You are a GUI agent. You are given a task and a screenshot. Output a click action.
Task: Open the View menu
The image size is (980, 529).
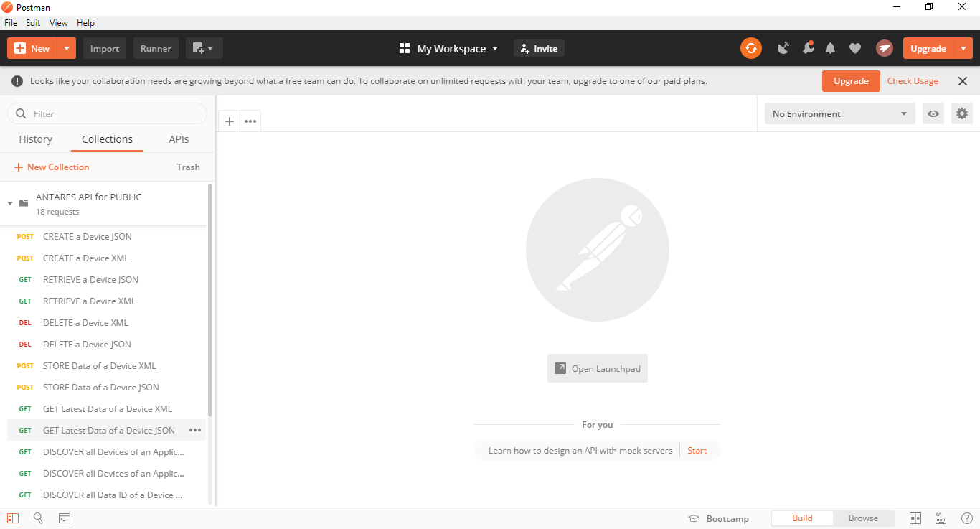pos(59,23)
